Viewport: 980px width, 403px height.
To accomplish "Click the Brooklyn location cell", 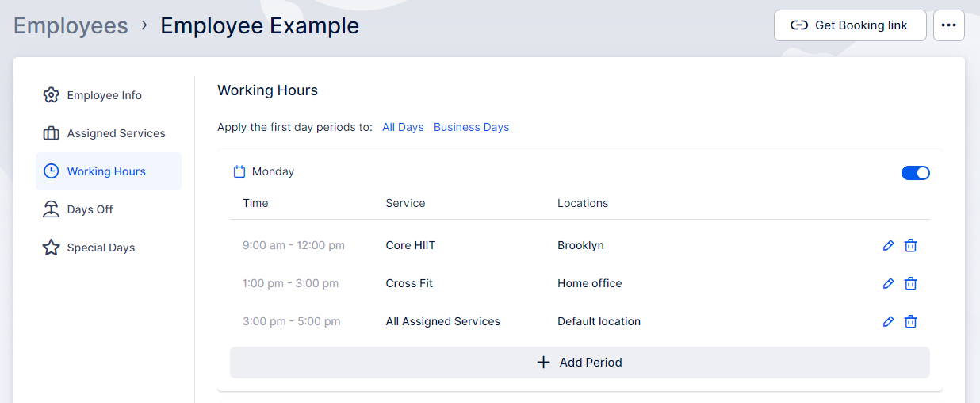I will pyautogui.click(x=580, y=246).
